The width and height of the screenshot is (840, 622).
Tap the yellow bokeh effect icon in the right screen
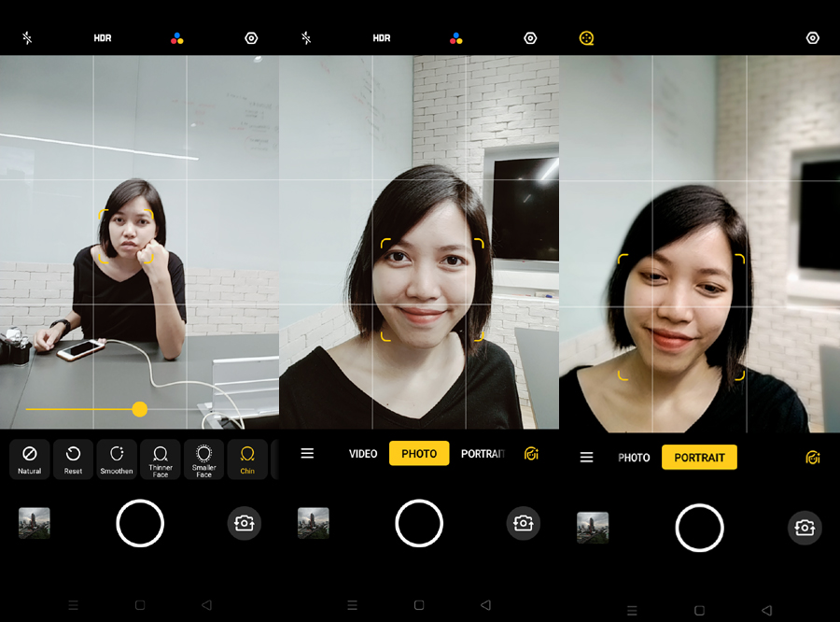click(x=586, y=38)
